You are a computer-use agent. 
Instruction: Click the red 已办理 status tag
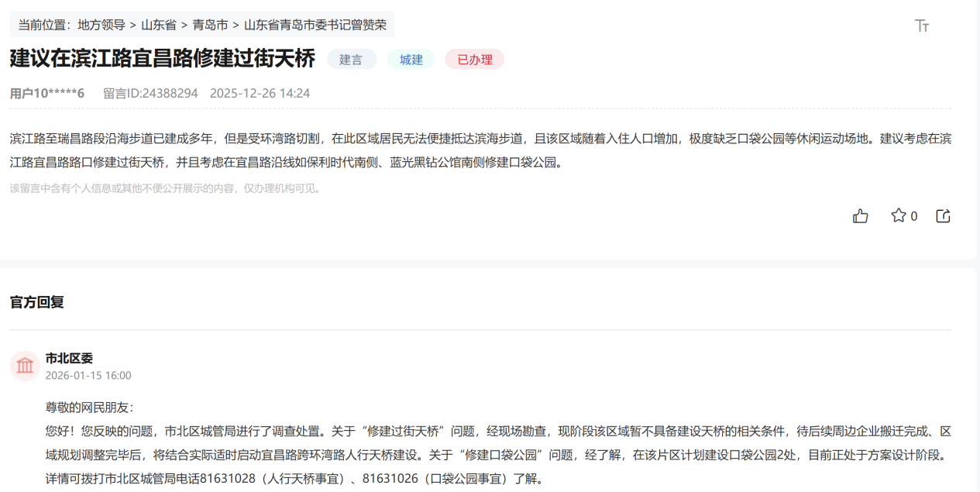click(x=474, y=59)
